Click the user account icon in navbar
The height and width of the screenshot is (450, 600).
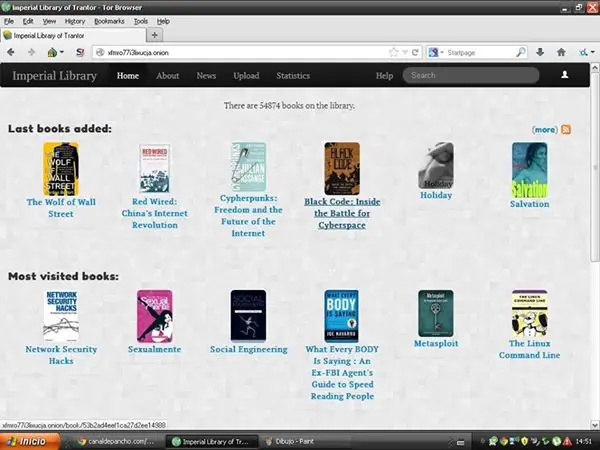[x=564, y=75]
